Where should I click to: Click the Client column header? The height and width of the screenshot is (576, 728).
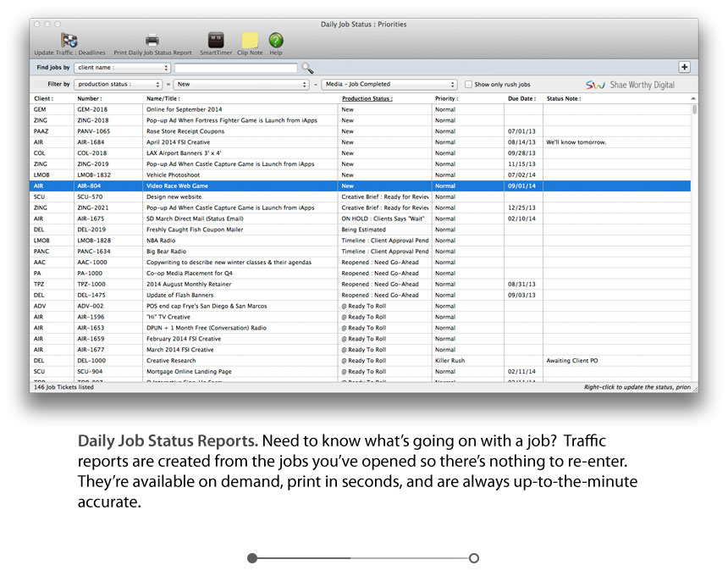point(44,98)
